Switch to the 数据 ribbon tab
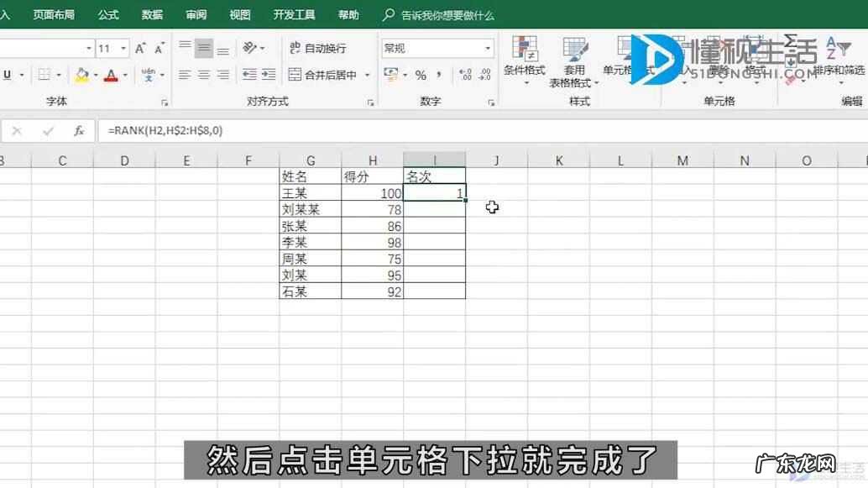The image size is (868, 488). pyautogui.click(x=151, y=14)
